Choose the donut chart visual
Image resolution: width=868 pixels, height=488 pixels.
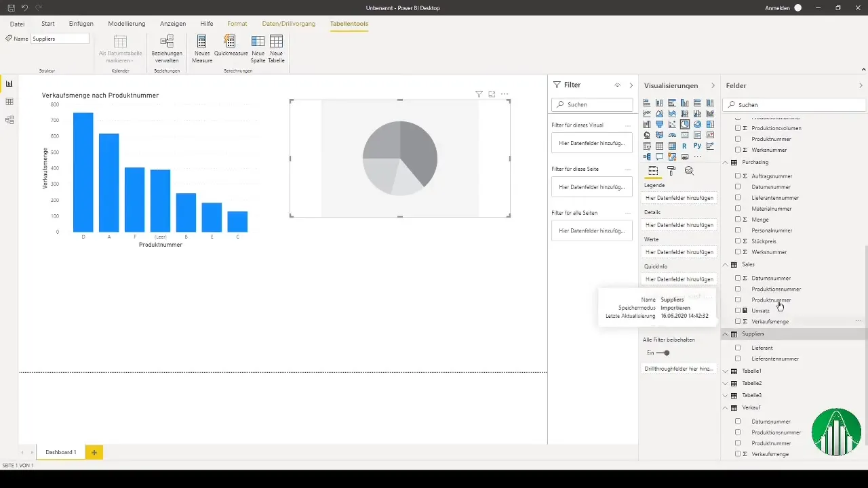pos(698,124)
